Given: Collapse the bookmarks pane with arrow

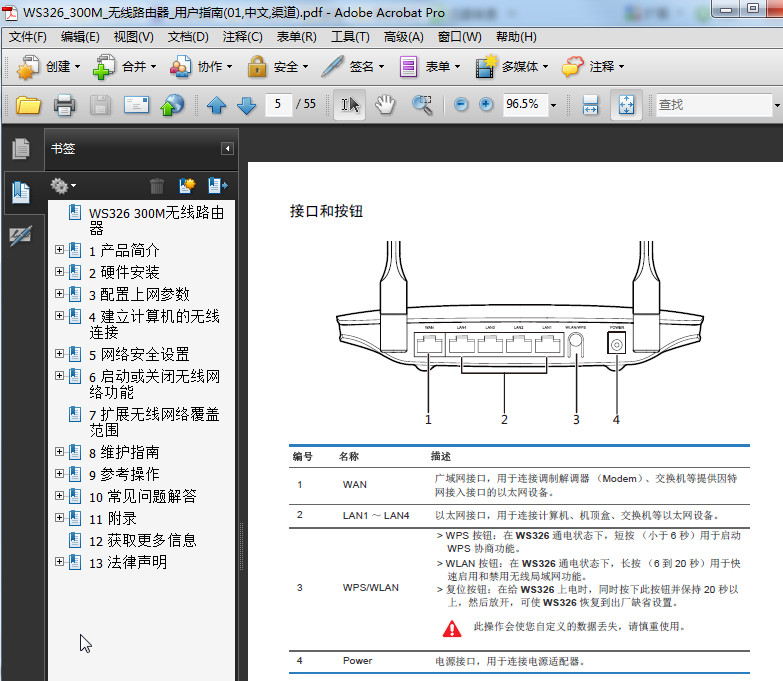Looking at the screenshot, I should click(x=227, y=148).
